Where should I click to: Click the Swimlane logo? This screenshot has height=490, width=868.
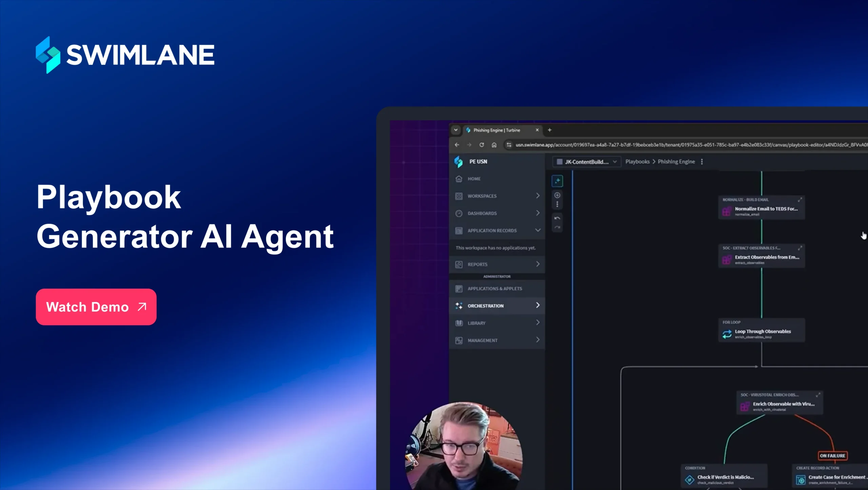[x=125, y=55]
